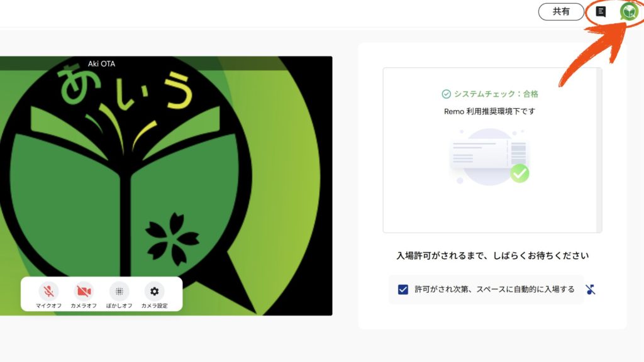Enable background blur via ぼかしオフ icon
Image resolution: width=644 pixels, height=362 pixels.
119,292
